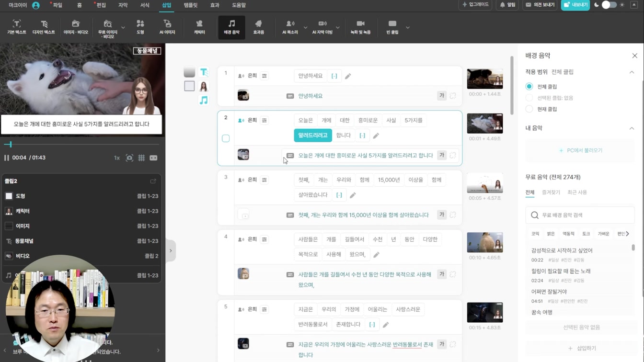Edit clip 3 script with pencil icon
Image resolution: width=644 pixels, height=362 pixels.
[x=353, y=195]
